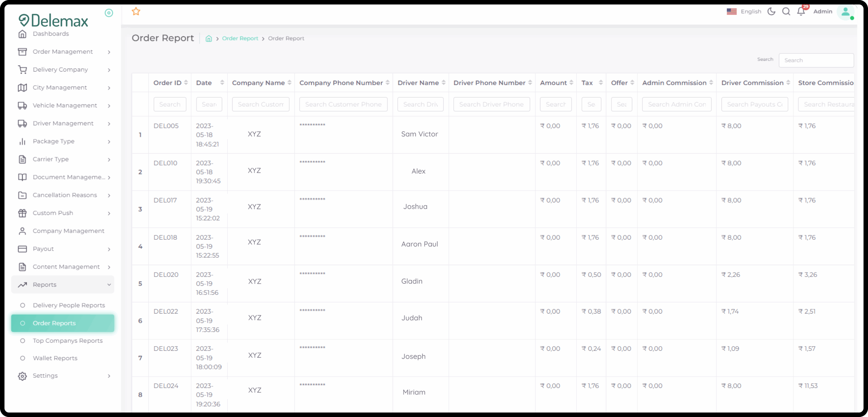Click the Search Customer Phone filter field
The image size is (868, 417).
pos(343,104)
